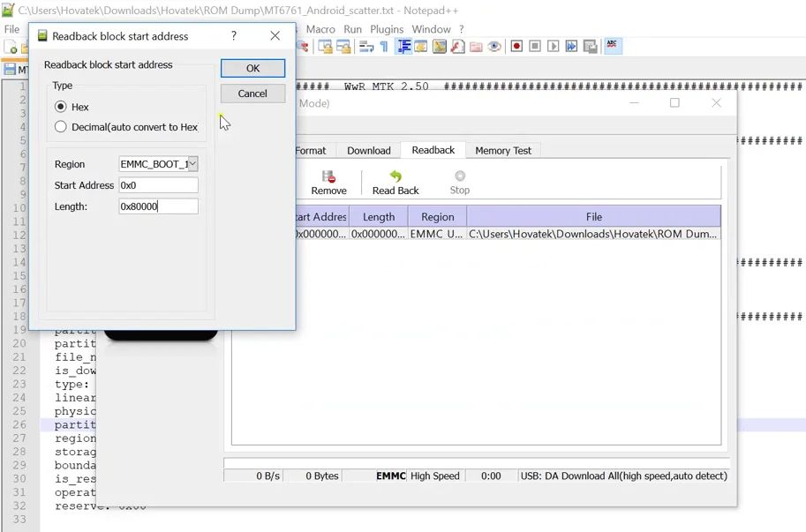Image resolution: width=806 pixels, height=532 pixels.
Task: Open Notepad++ Run menu
Action: (x=352, y=29)
